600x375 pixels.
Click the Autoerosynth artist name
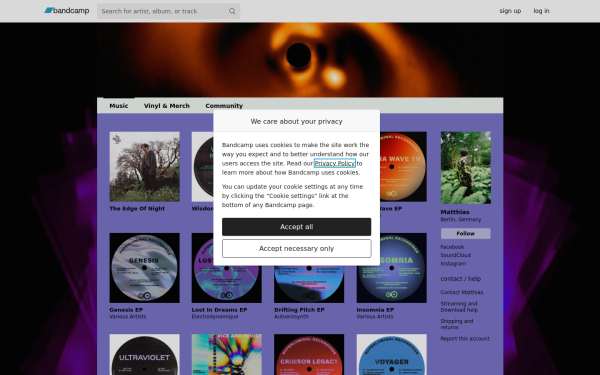pos(291,317)
